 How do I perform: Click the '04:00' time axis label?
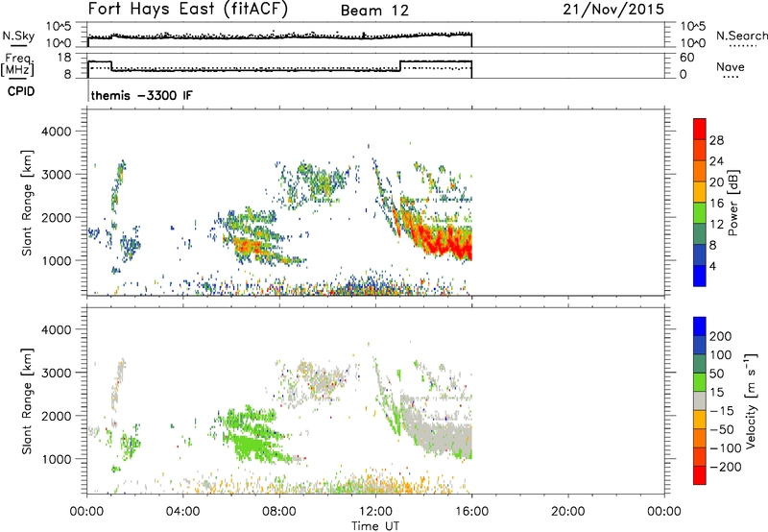183,512
